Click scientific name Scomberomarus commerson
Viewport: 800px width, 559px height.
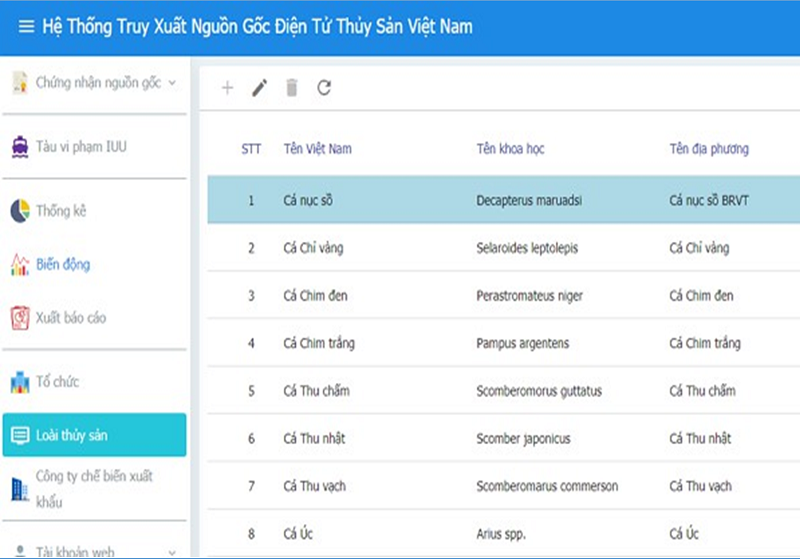click(547, 486)
